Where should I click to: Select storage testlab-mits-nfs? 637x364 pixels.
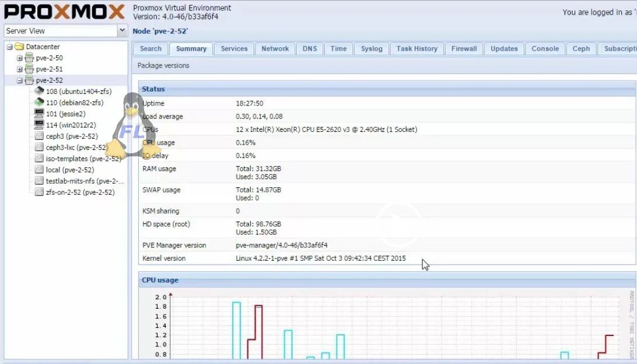[85, 181]
